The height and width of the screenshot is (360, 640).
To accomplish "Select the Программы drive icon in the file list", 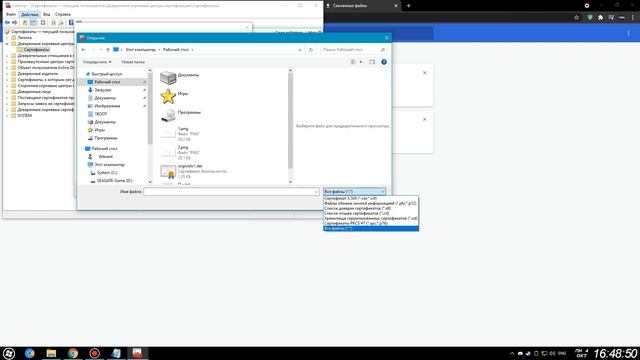I will 168,115.
